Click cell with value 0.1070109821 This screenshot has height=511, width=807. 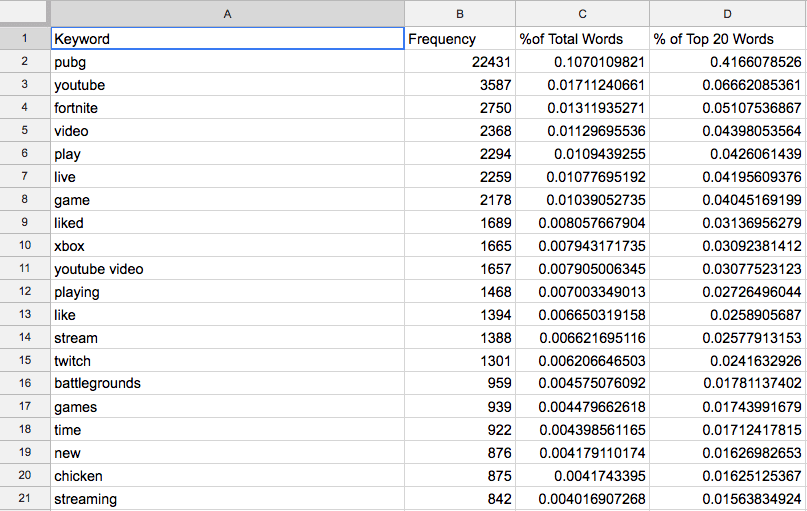pyautogui.click(x=582, y=62)
